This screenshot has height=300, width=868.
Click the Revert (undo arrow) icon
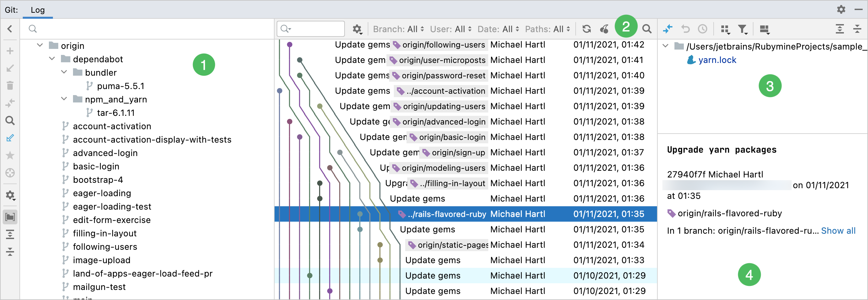click(685, 29)
